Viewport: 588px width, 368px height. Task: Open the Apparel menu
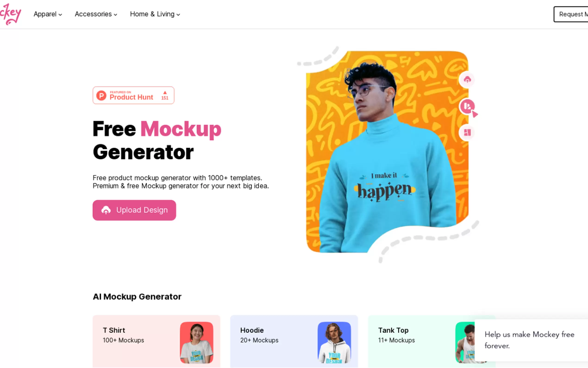click(48, 14)
